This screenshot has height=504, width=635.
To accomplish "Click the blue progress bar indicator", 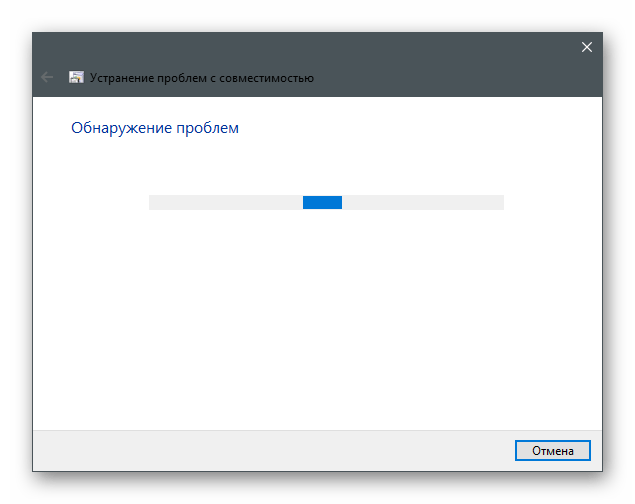I will (x=322, y=202).
